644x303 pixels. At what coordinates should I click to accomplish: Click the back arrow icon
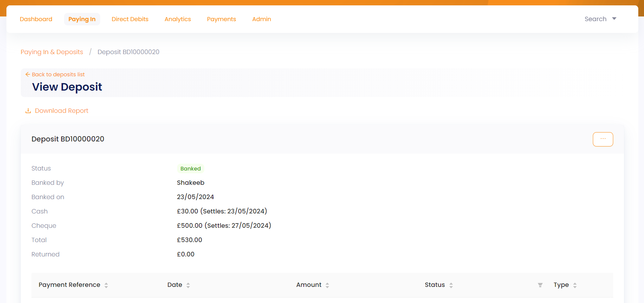click(28, 74)
